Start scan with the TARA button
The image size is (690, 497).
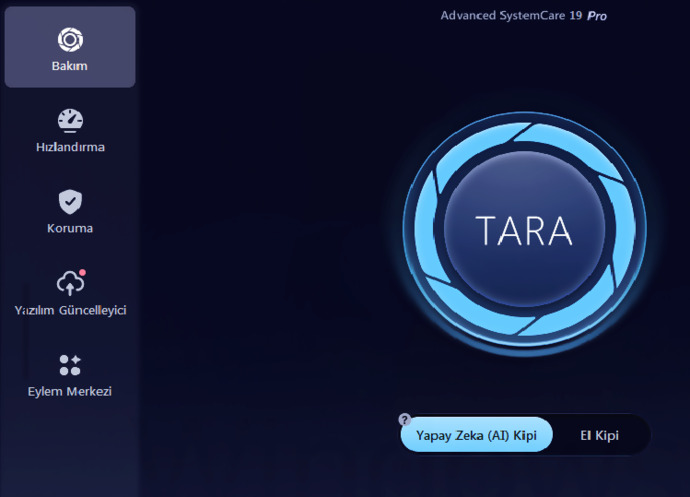(x=524, y=230)
